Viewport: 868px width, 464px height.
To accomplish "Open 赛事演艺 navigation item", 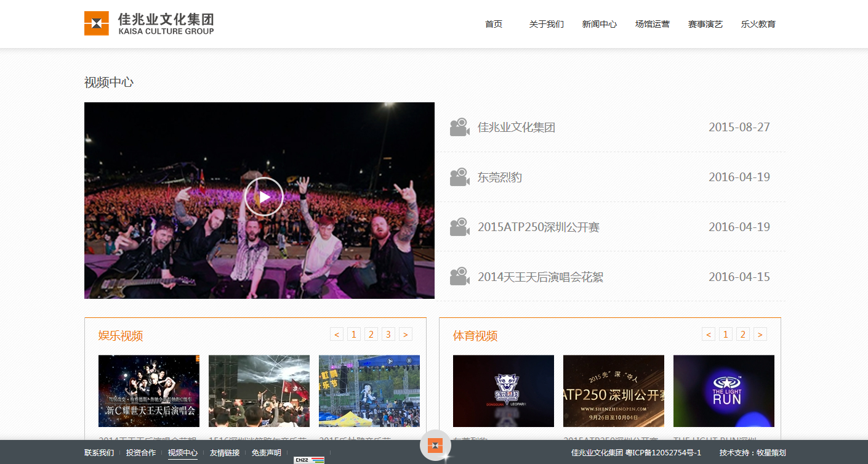I will 705,24.
